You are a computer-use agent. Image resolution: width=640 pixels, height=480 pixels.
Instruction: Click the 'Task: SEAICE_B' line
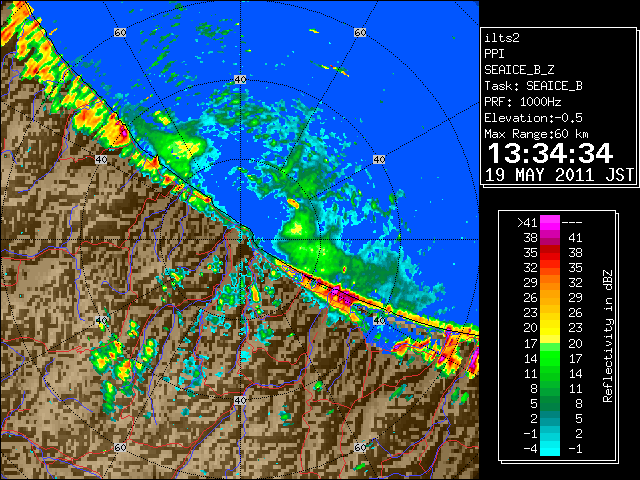click(533, 86)
